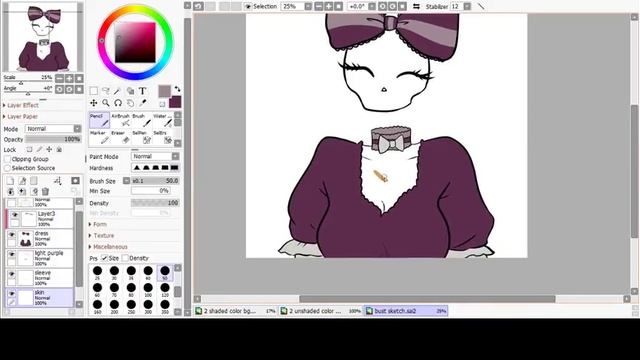Zoom in using Scale plus button in navigator

pyautogui.click(x=69, y=78)
